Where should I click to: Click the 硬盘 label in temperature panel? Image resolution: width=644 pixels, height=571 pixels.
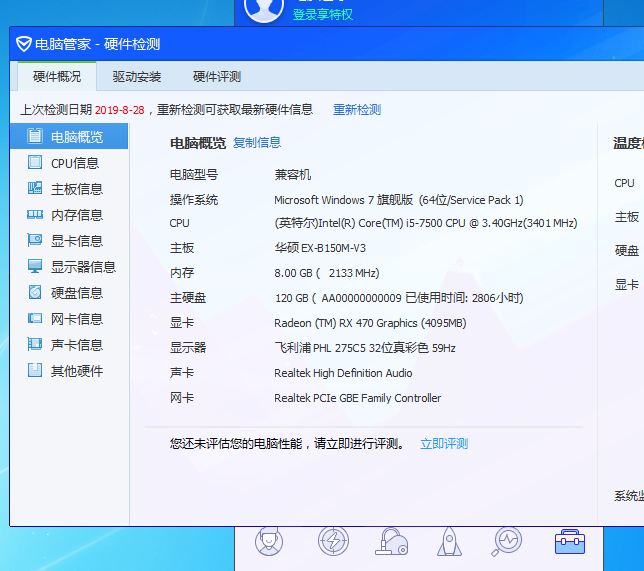coord(627,251)
